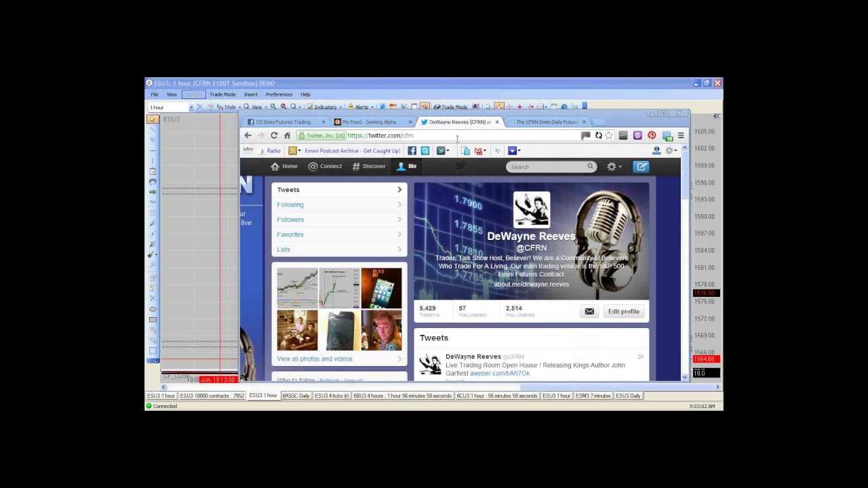Open the aweber.com link in the tweet

[x=500, y=373]
